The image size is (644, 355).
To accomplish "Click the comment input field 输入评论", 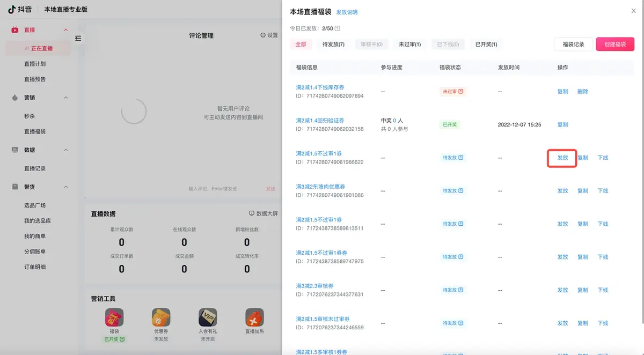I will pos(213,189).
